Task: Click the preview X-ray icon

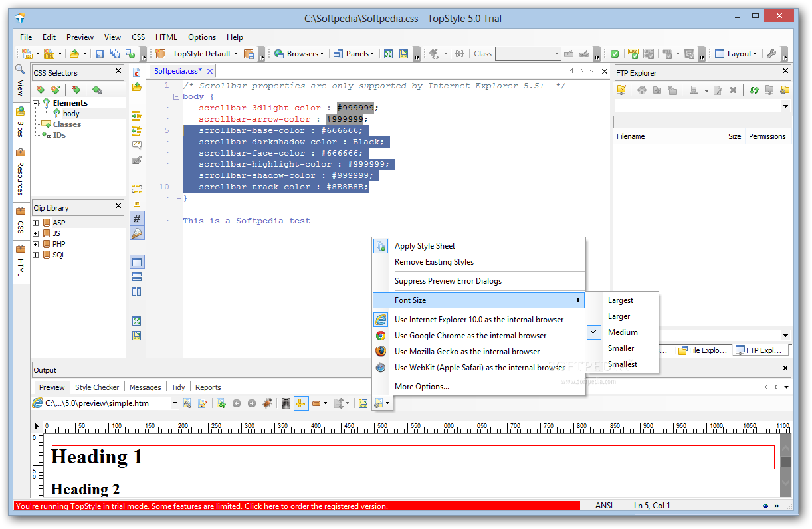Action: pos(286,403)
